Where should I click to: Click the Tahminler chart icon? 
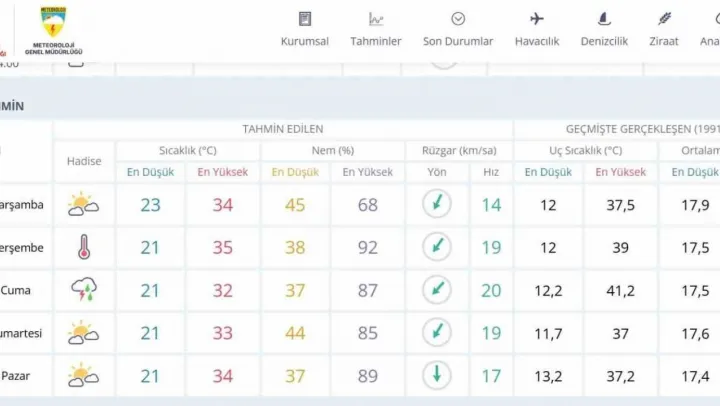376,19
